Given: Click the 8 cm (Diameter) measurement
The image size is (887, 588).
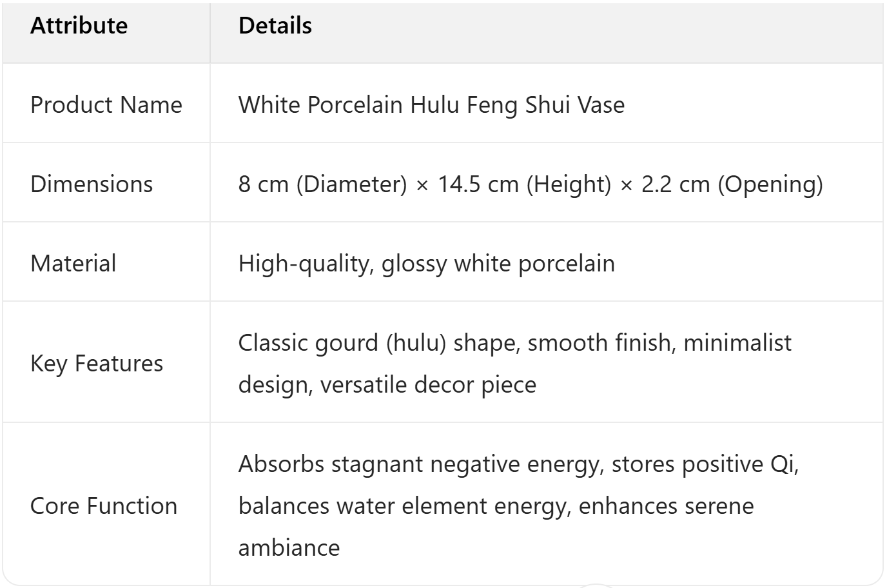Looking at the screenshot, I should click(322, 184).
